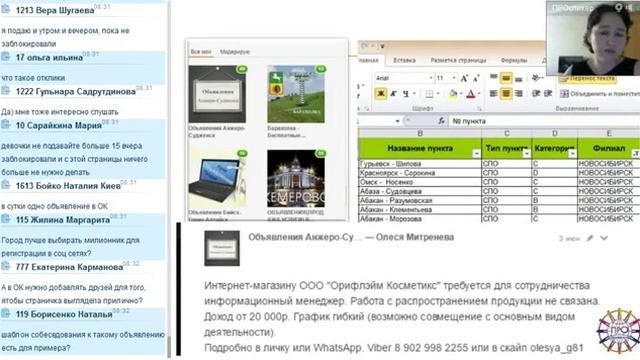
Task: Open the Name Box dropdown arrow
Action: [397, 121]
